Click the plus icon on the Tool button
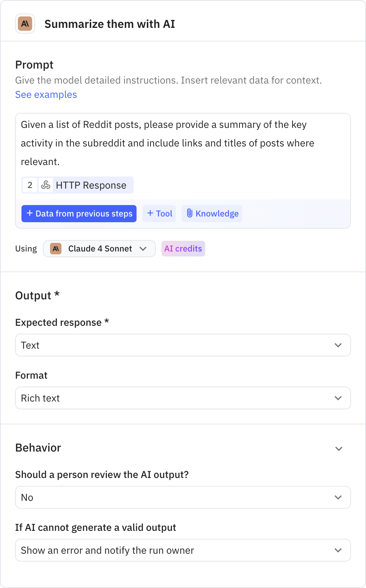Viewport: 366px width, 588px height. tap(150, 213)
